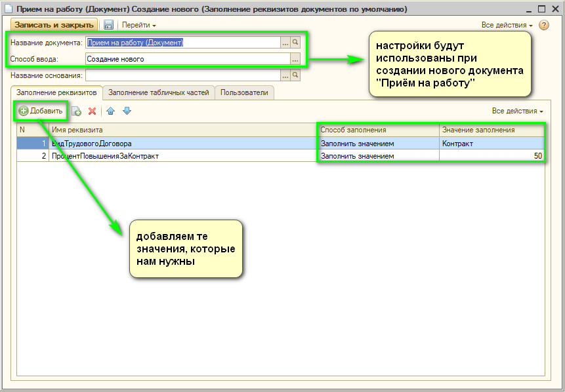Click ellipsis button of Способ ввода field
Screen dimensions: 565x392
[x=295, y=59]
